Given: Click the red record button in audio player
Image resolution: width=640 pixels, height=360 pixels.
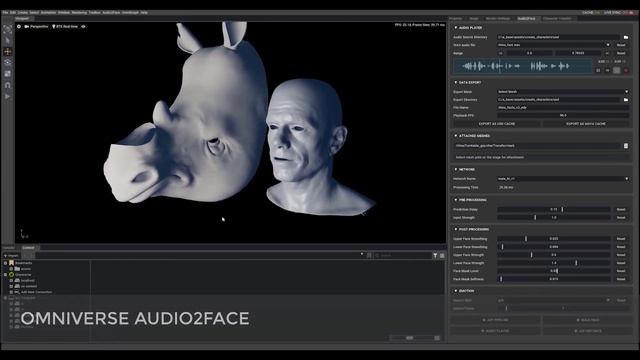Looking at the screenshot, I should pos(626,71).
